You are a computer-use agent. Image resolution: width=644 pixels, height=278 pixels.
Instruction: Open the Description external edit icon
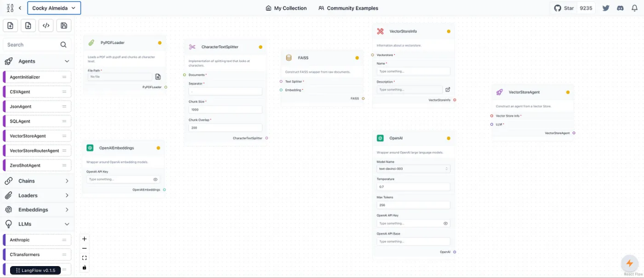[448, 89]
